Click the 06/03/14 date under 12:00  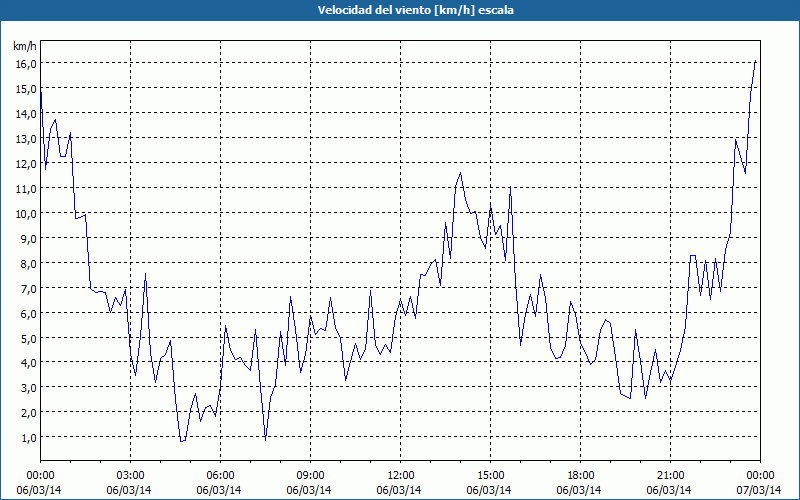coord(399,490)
